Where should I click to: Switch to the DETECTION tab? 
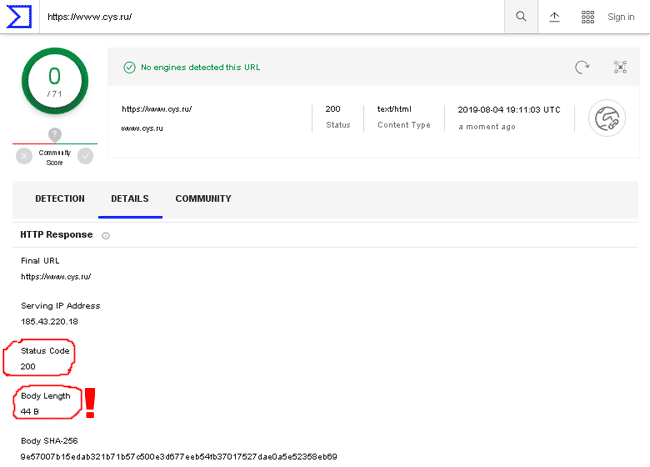(60, 199)
